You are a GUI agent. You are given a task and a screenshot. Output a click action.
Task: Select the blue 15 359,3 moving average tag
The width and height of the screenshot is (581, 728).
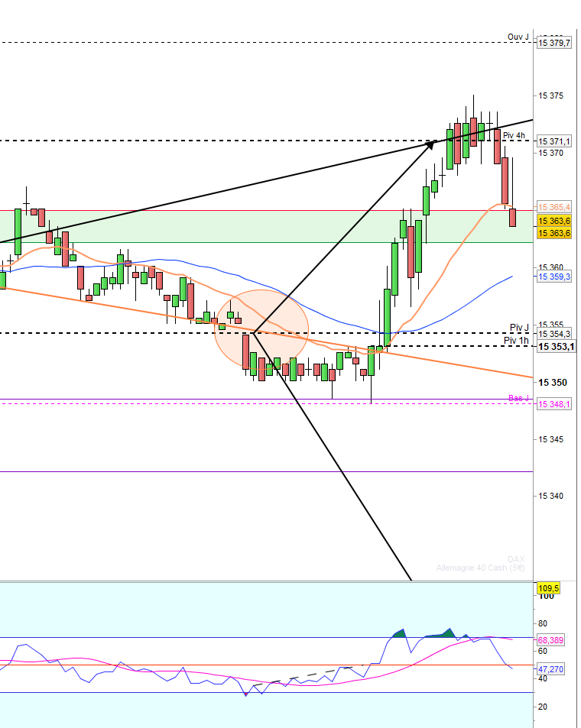(553, 277)
